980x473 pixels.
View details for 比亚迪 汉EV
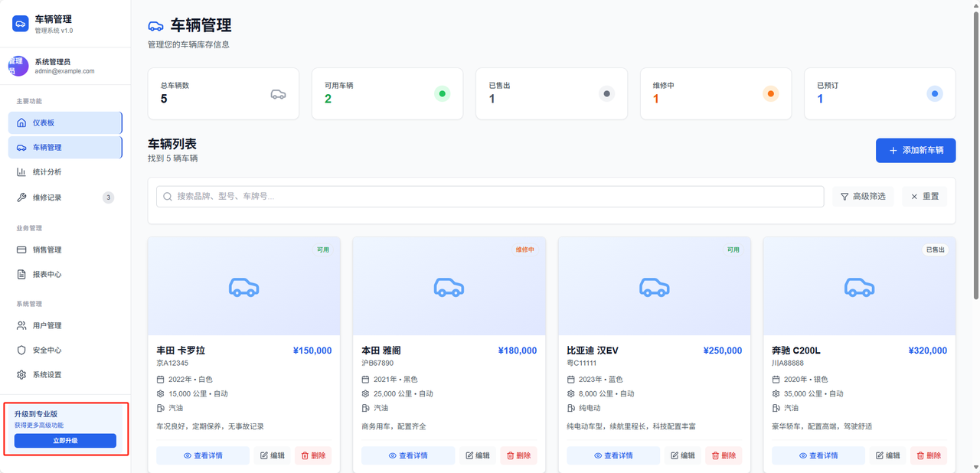[613, 455]
